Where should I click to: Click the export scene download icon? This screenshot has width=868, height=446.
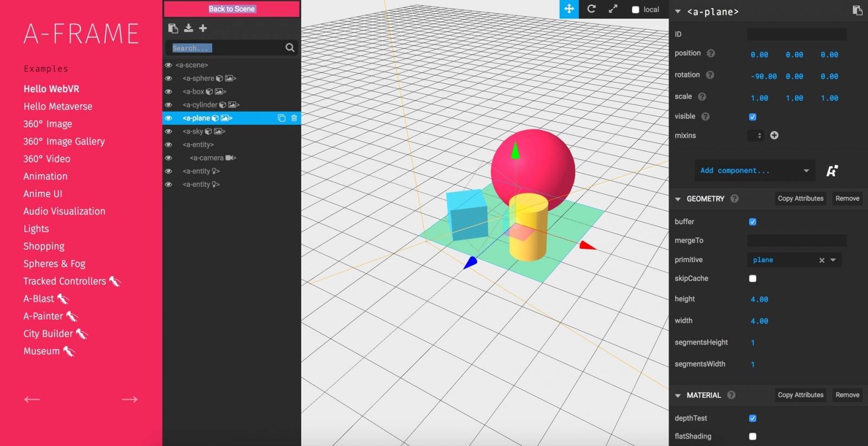188,28
